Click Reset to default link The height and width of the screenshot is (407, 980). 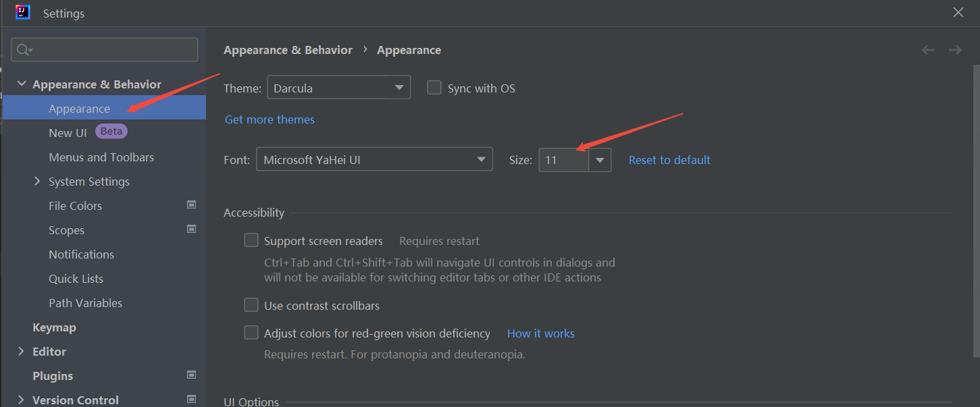pos(669,160)
